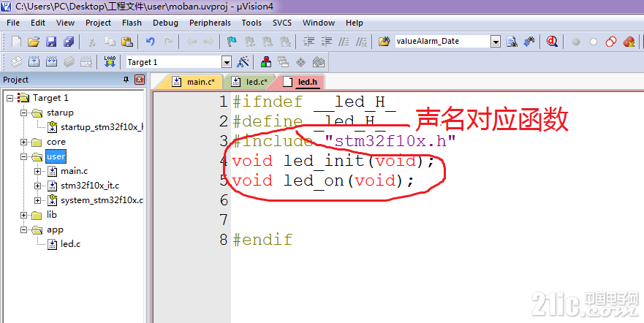Expand system_stm32f10x.c dependencies
Screen dimensions: 644x323
tap(38, 200)
